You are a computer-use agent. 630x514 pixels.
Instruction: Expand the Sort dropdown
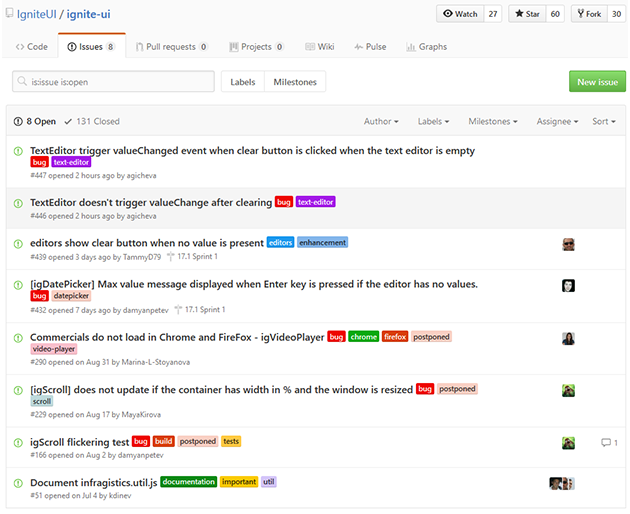pos(604,121)
